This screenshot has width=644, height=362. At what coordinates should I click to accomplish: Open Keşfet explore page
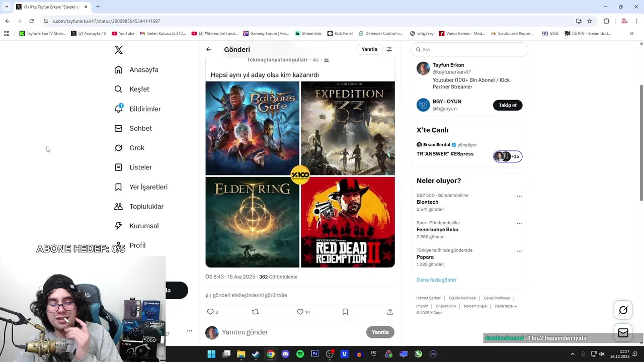[x=132, y=89]
